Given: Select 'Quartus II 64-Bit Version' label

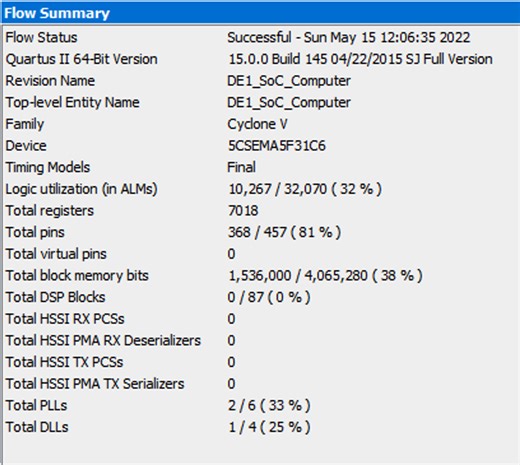Looking at the screenshot, I should tap(81, 59).
